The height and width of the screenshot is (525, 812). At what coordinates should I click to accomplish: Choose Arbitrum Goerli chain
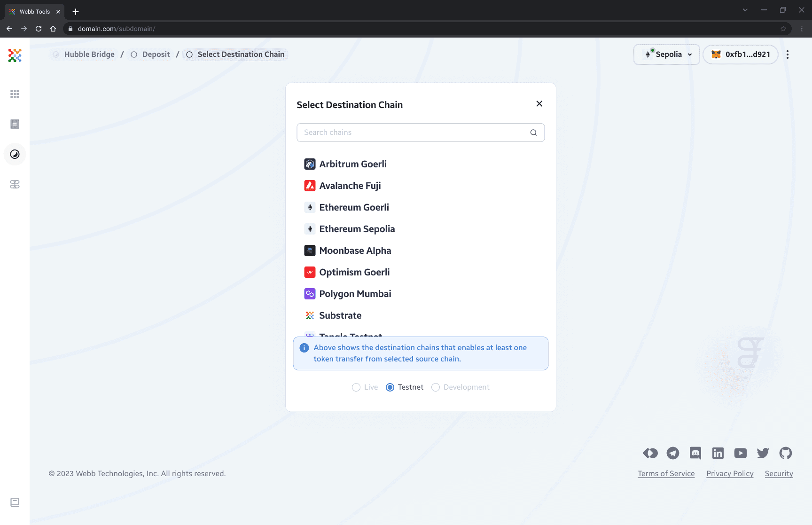421,164
